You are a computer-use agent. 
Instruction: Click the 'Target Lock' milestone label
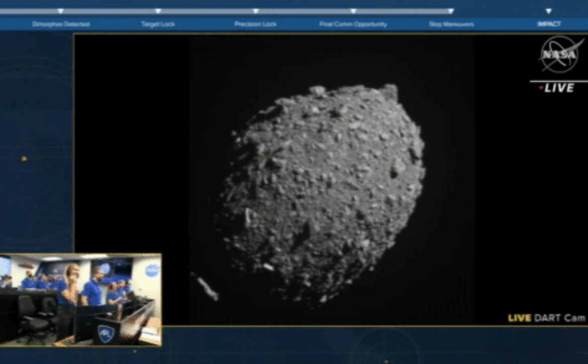pos(158,24)
